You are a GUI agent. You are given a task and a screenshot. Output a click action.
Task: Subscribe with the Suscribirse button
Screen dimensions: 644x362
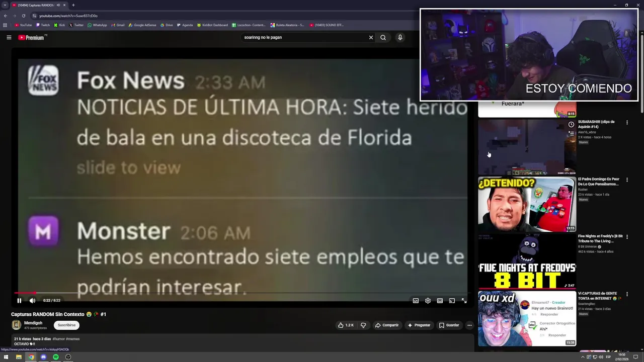point(66,325)
